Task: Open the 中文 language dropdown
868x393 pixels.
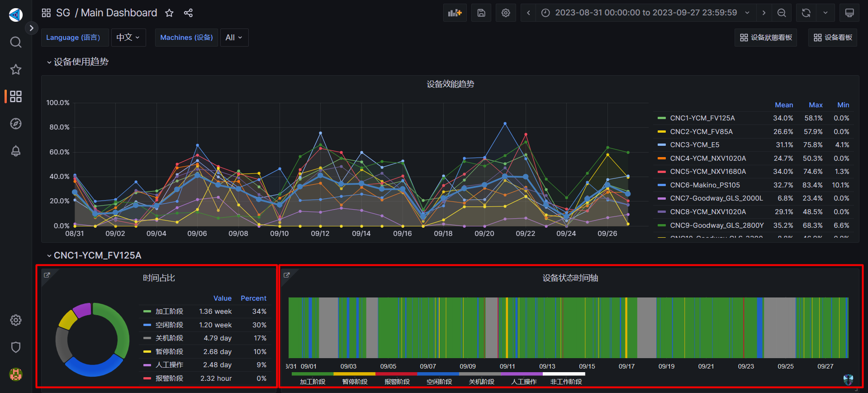Action: pyautogui.click(x=128, y=38)
